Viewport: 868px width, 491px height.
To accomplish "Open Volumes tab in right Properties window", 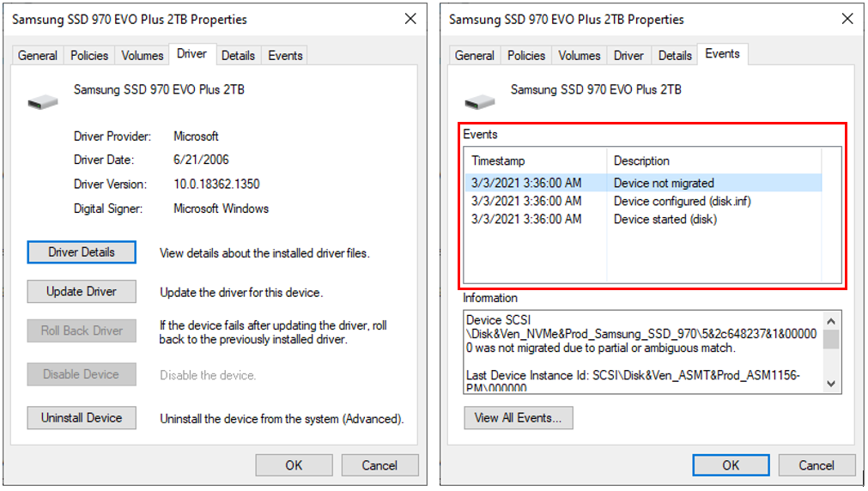I will [579, 55].
